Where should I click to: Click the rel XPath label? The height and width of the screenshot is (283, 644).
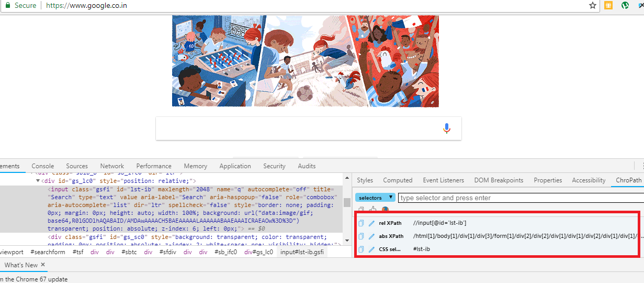[x=390, y=223]
